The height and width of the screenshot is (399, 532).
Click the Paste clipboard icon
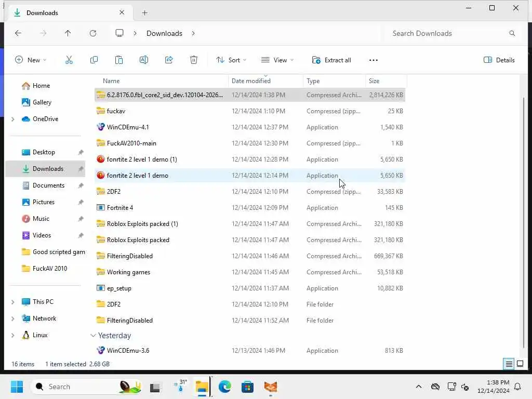119,60
